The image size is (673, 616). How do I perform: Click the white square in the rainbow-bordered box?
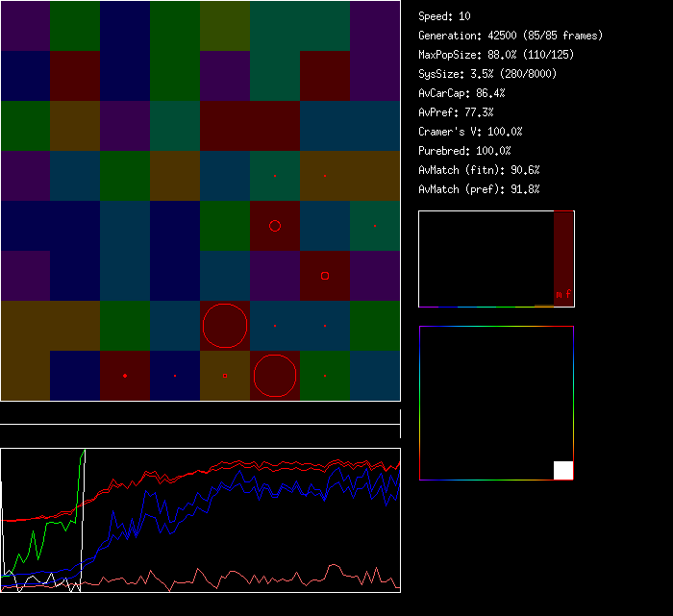click(x=563, y=470)
